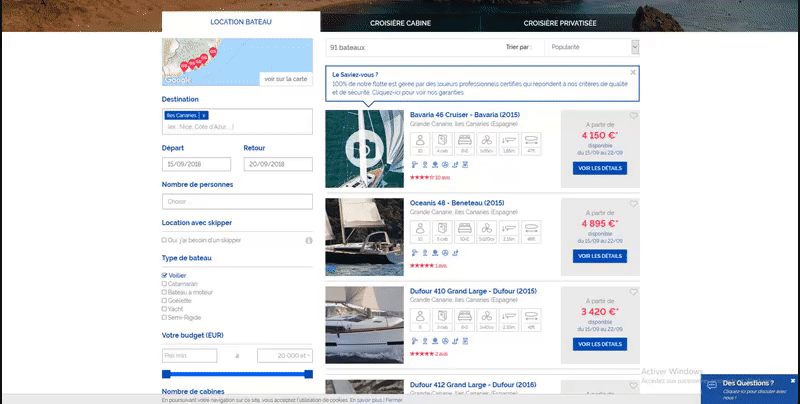
Task: Open the Oceanis 48 - Beneteau (2015) title link
Action: [457, 203]
